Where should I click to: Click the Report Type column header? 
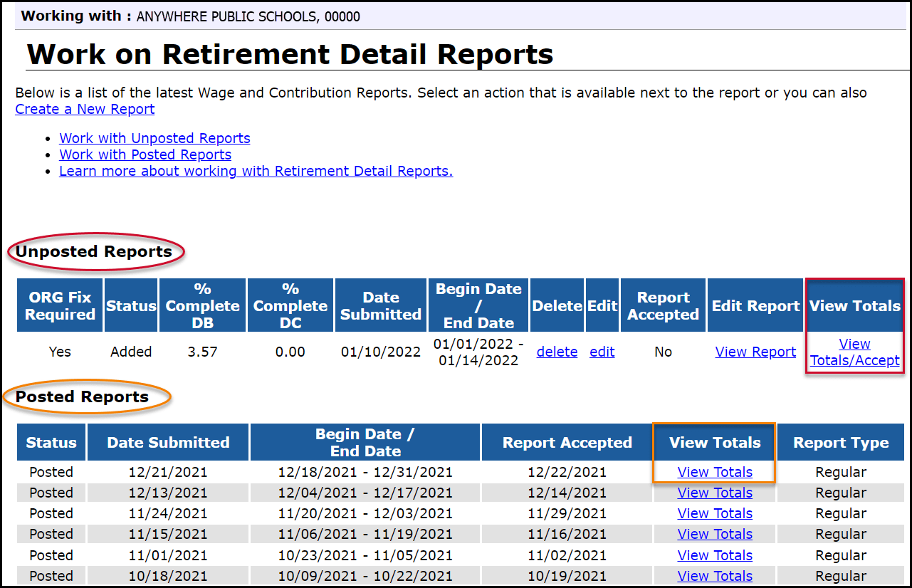click(x=841, y=443)
